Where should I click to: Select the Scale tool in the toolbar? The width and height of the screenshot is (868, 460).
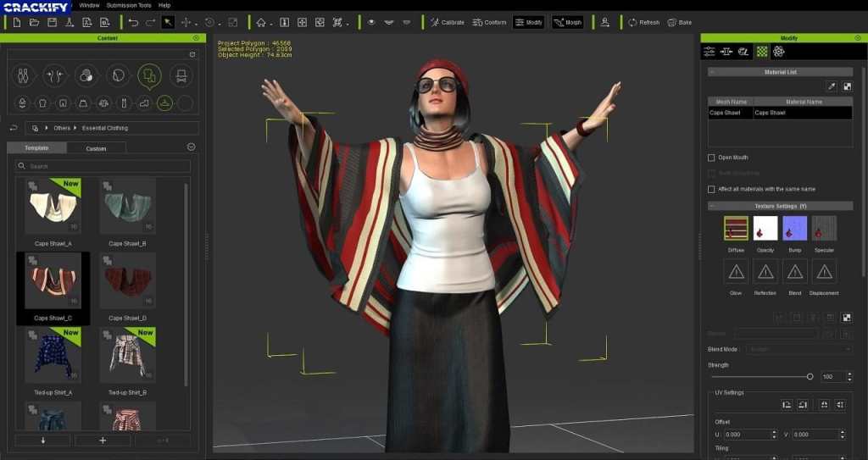[x=233, y=23]
